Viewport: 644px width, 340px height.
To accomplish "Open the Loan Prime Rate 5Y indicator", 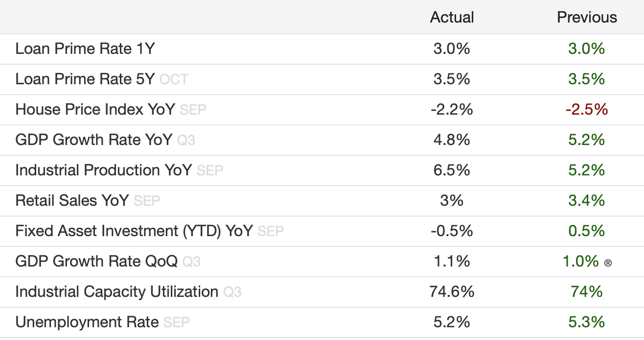I will [x=85, y=79].
